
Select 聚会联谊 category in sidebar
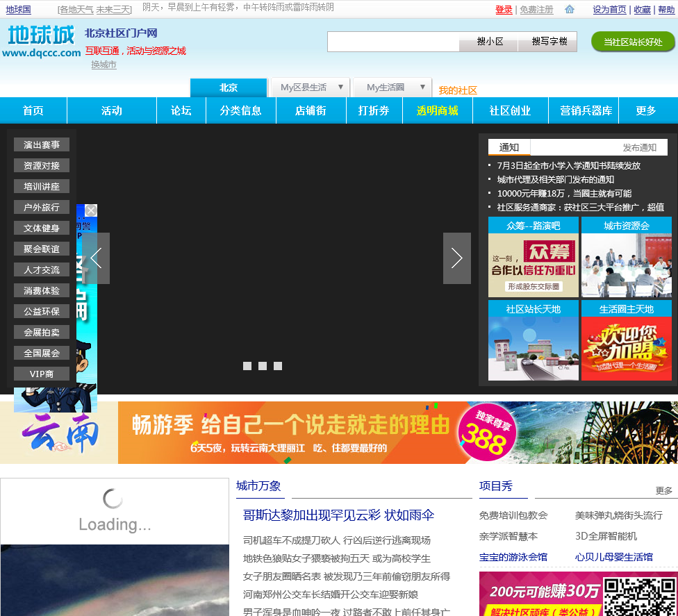[42, 249]
